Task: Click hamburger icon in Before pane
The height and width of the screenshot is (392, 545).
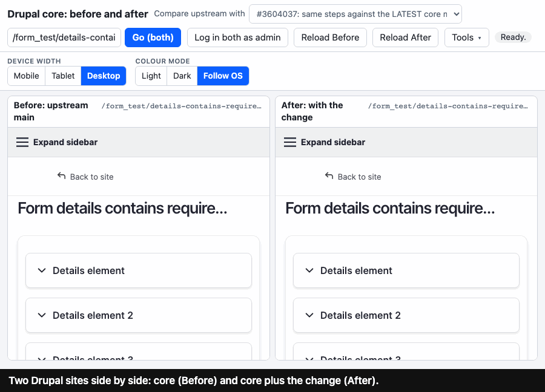Action: pos(22,142)
